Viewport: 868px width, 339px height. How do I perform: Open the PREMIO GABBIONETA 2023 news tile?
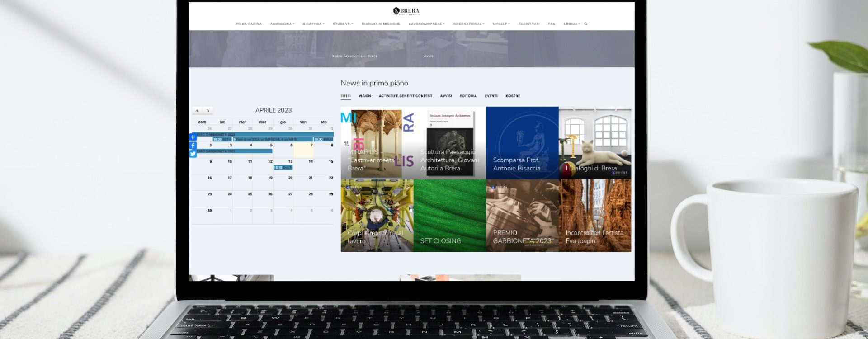tap(522, 216)
